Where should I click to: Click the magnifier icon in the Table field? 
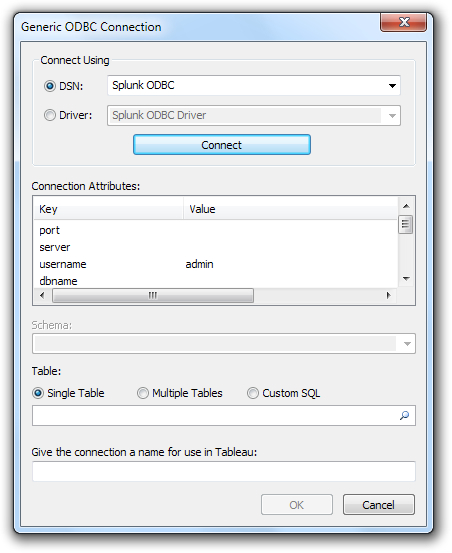(404, 415)
